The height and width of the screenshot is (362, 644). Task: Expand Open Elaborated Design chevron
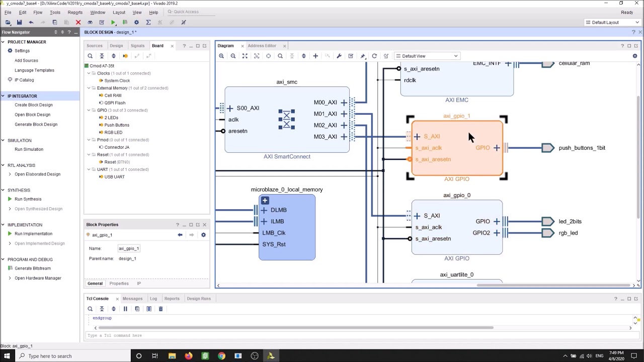coord(10,174)
